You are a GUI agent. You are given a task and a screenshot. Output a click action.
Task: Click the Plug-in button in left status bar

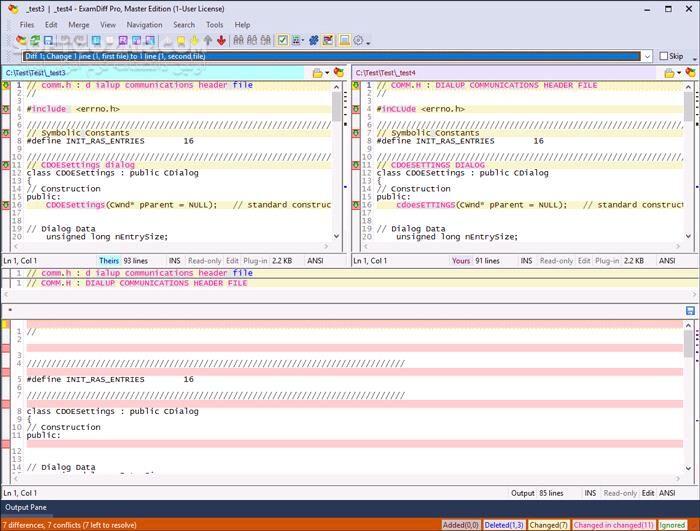[x=256, y=260]
